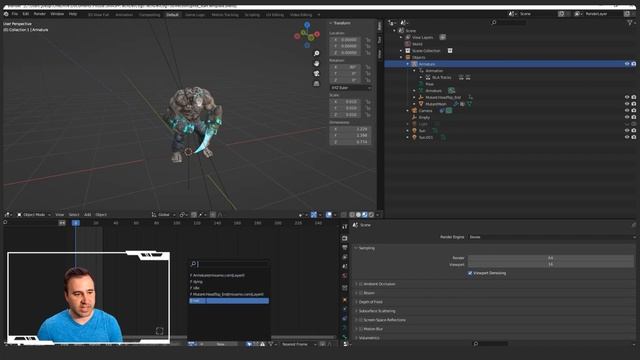The height and width of the screenshot is (360, 640).
Task: Select the highlighted run action in the list
Action: 229,301
